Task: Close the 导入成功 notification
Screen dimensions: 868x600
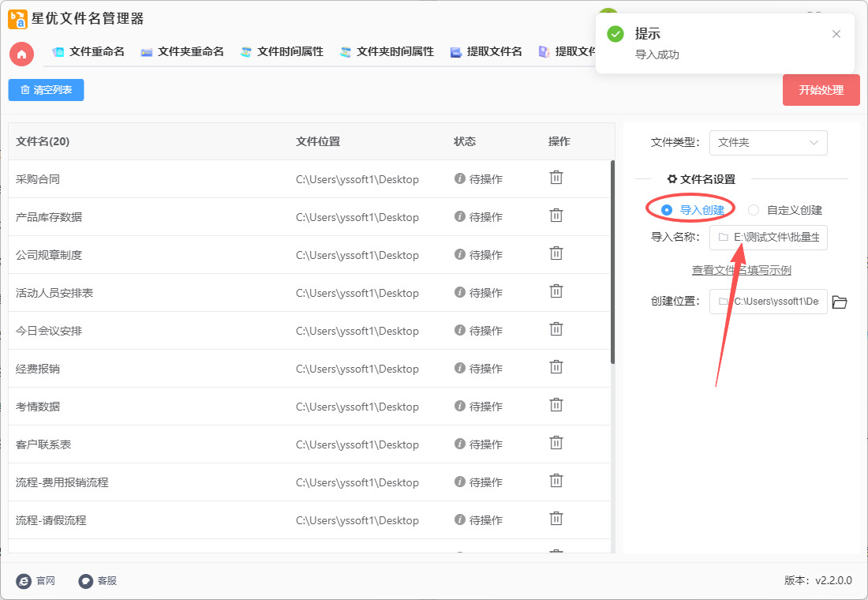Action: click(836, 34)
